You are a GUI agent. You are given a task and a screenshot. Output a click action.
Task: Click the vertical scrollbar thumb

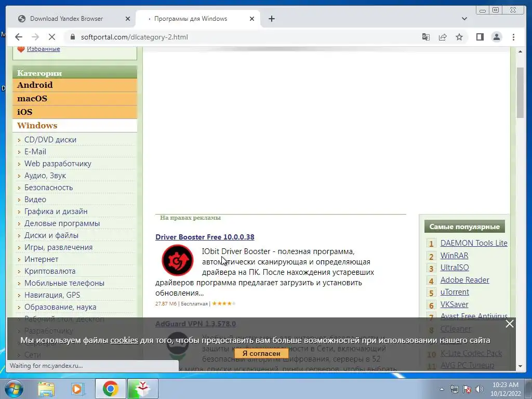520,92
